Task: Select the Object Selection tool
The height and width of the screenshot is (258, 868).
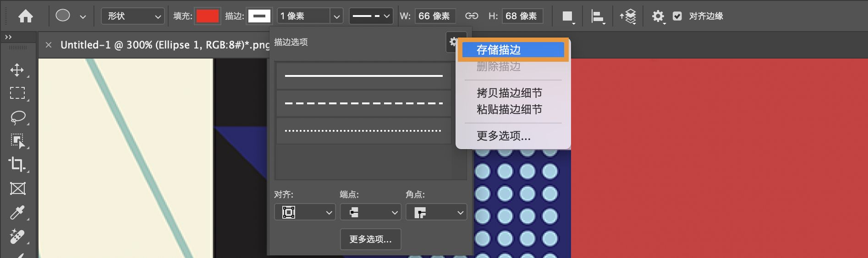Action: (17, 141)
